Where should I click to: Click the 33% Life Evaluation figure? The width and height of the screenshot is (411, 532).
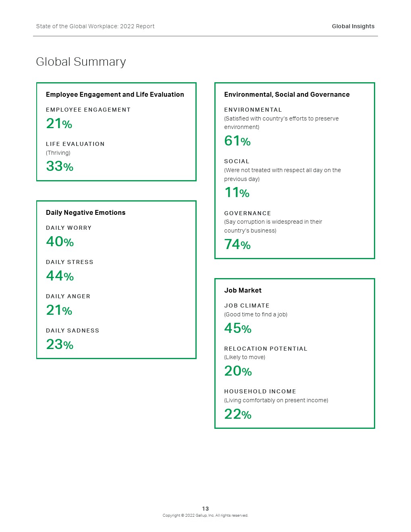pos(60,166)
